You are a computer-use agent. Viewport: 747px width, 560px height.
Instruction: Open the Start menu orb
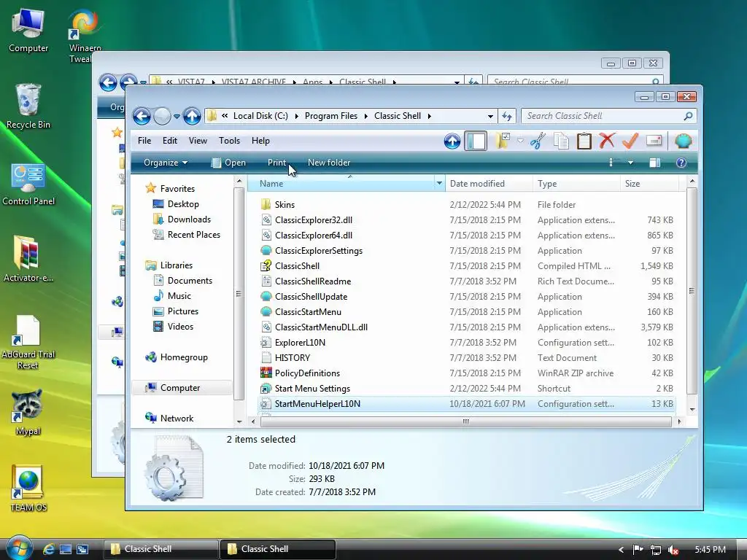(x=19, y=548)
